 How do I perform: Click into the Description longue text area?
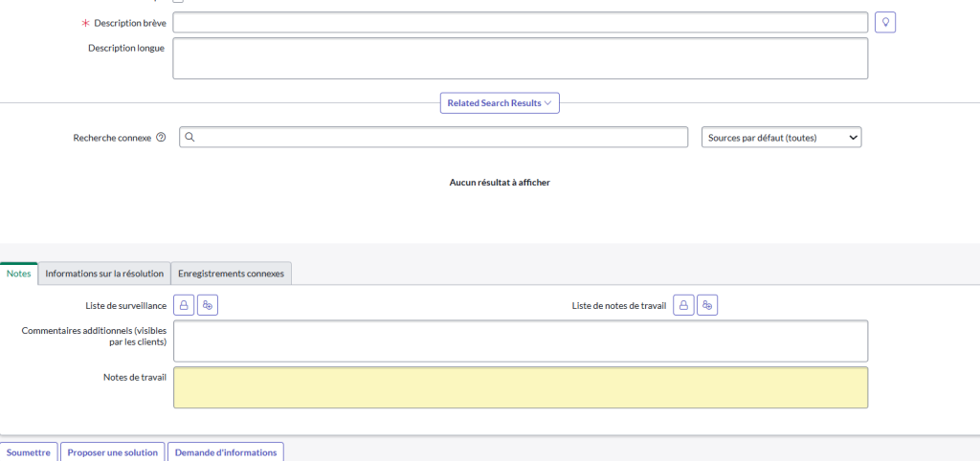520,58
